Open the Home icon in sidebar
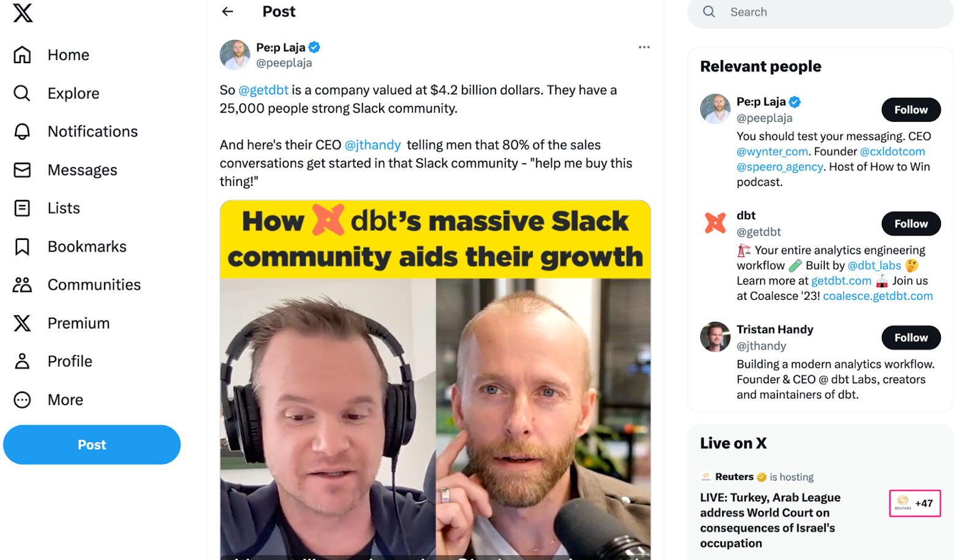The height and width of the screenshot is (560, 980). [22, 55]
